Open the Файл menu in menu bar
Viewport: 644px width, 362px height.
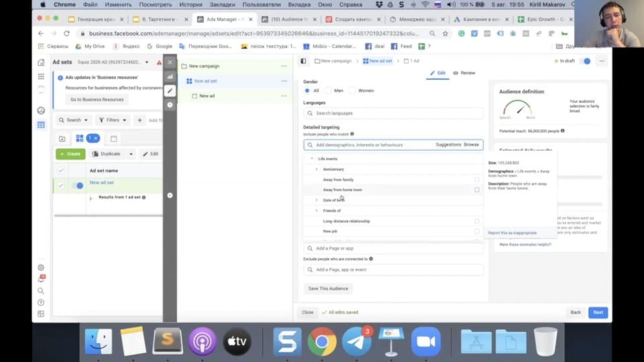90,5
